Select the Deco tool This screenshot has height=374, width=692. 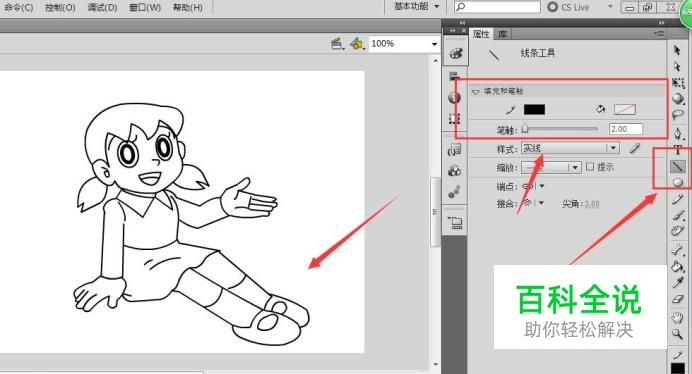pyautogui.click(x=678, y=231)
